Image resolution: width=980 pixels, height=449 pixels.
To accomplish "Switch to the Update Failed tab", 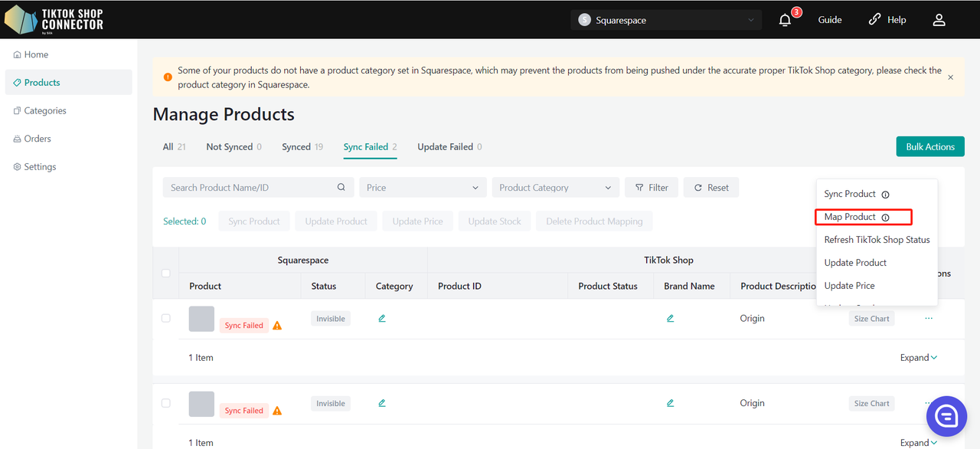I will point(449,146).
